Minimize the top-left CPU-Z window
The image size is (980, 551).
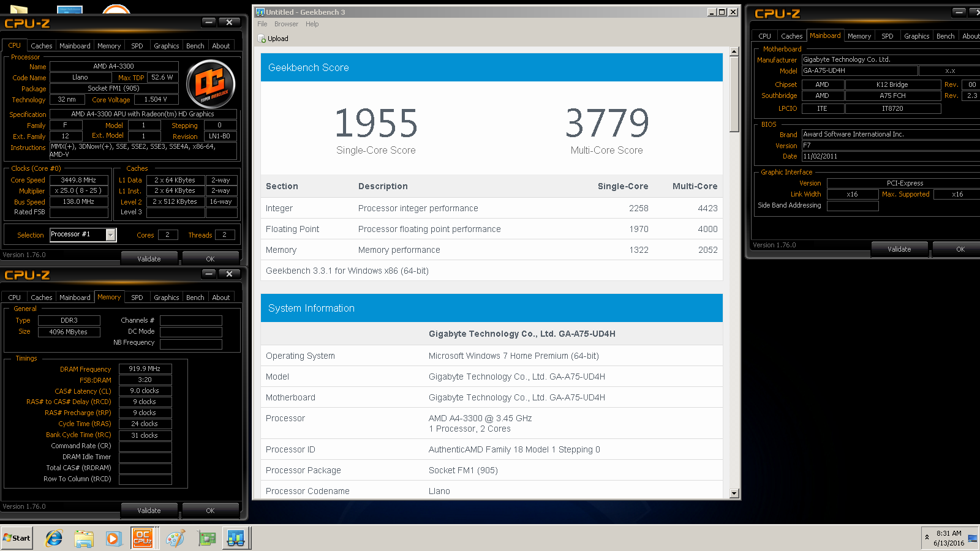point(209,22)
